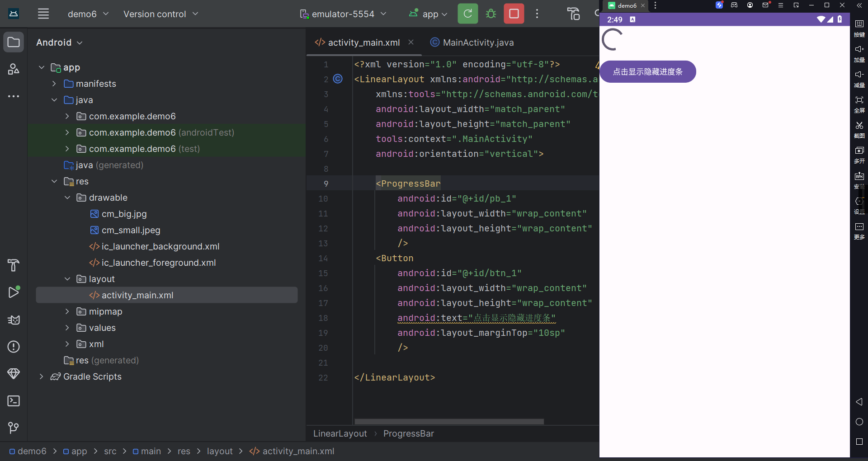868x461 pixels.
Task: Open Build tool window hammer icon
Action: pos(14,265)
